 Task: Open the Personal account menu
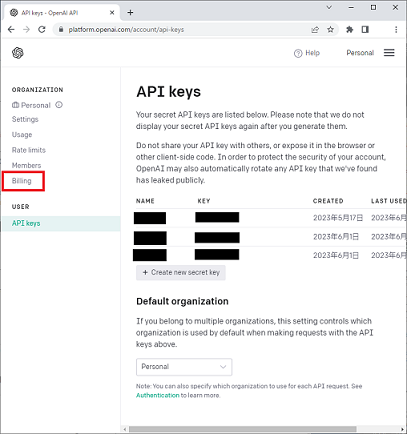360,53
